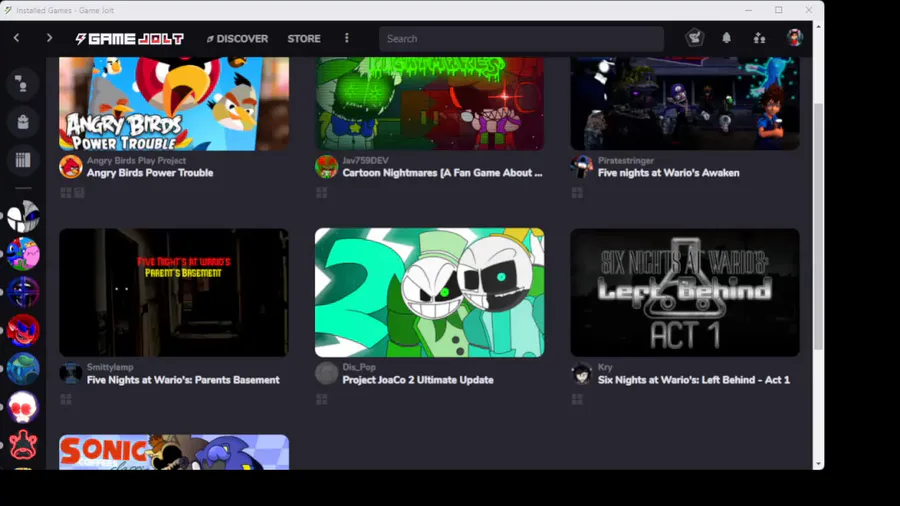Open the green planet community icon
This screenshot has width=900, height=506.
pyautogui.click(x=23, y=368)
